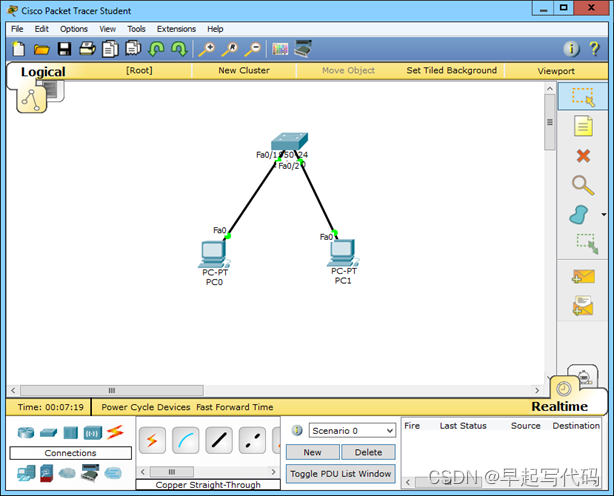Reset zoom with magnifier R icon
The height and width of the screenshot is (496, 614).
click(x=230, y=49)
